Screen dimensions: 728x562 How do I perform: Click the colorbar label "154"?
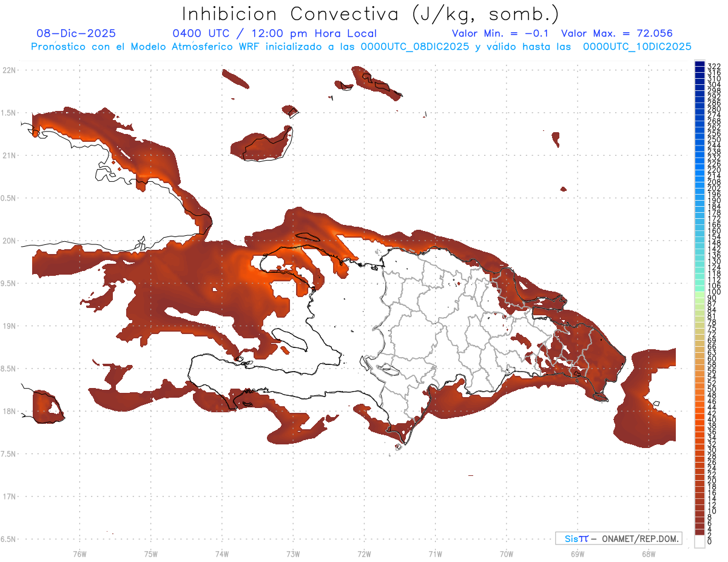coord(714,236)
